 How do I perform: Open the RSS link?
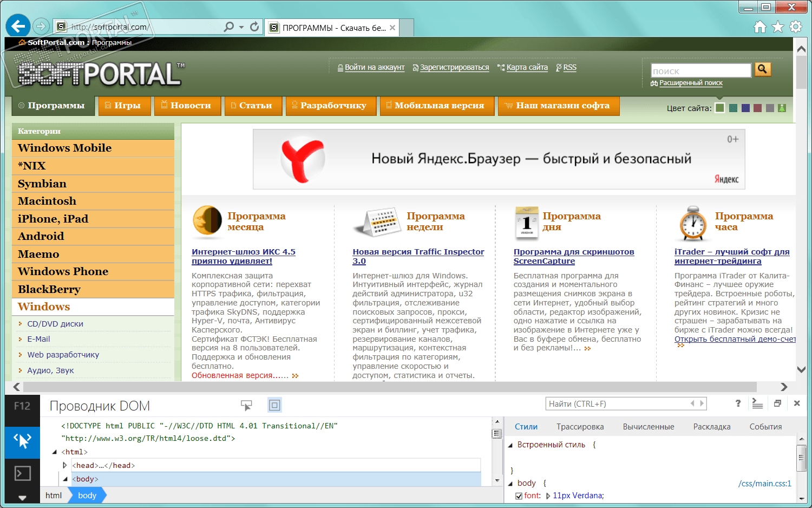(x=569, y=68)
